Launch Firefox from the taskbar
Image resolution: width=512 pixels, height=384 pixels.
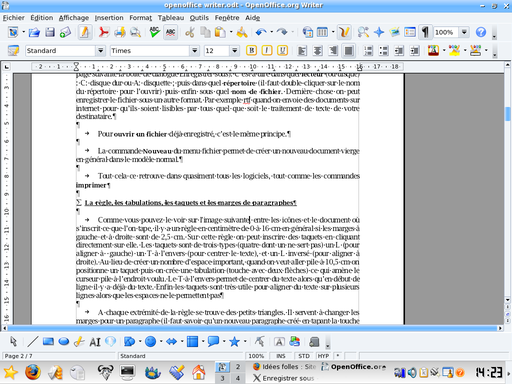tap(33, 372)
